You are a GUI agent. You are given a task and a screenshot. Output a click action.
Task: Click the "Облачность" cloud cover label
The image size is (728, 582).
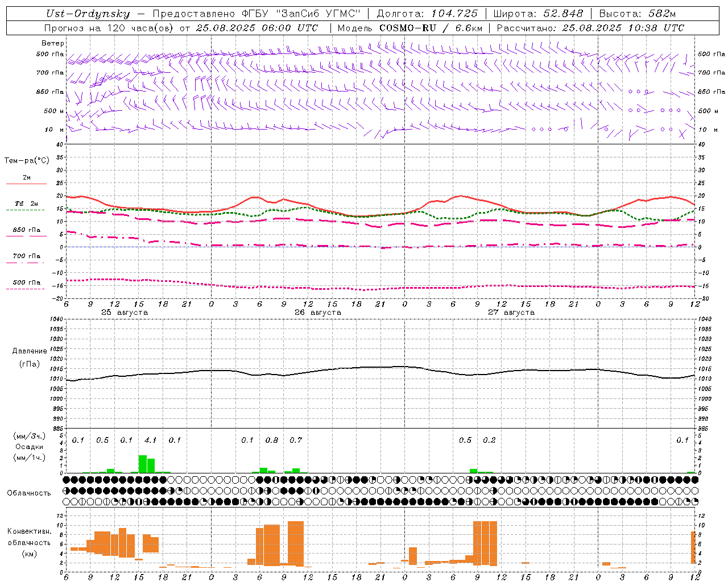coord(29,493)
